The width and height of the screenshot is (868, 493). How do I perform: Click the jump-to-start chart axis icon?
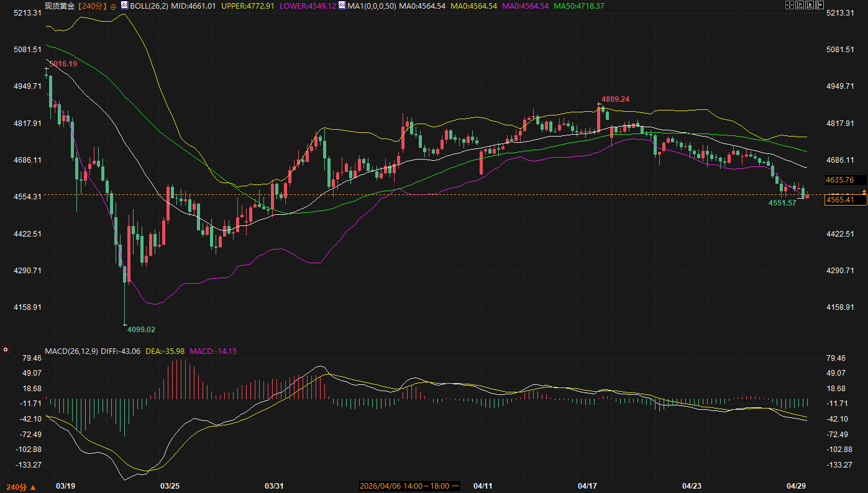coord(800,5)
